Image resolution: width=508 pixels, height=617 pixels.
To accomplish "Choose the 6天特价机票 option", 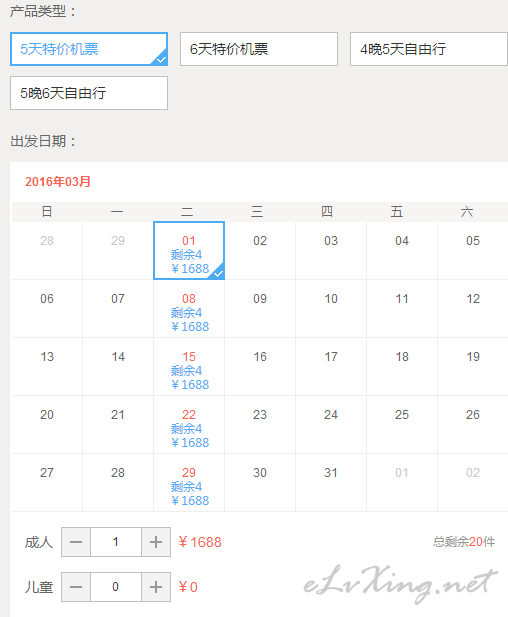I will [259, 49].
